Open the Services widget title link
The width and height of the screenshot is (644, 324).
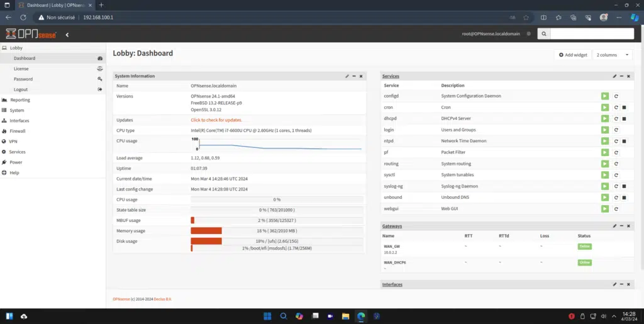[391, 76]
